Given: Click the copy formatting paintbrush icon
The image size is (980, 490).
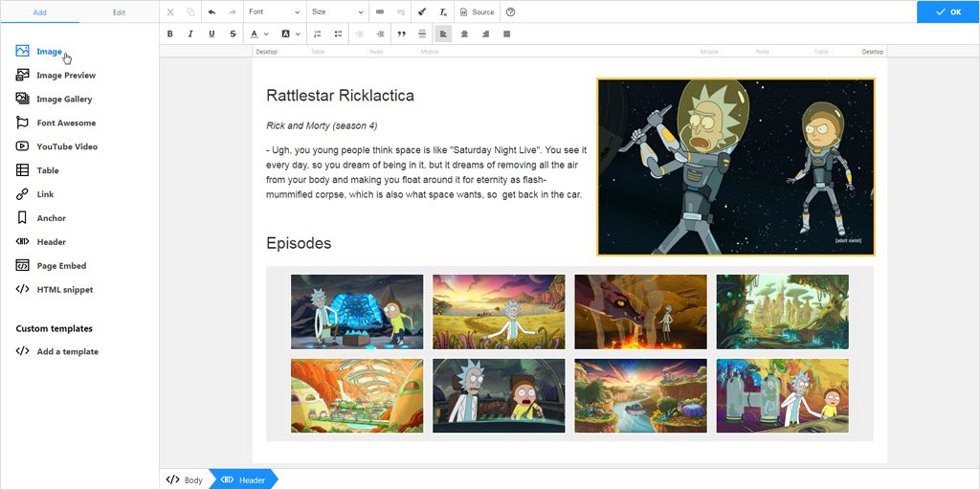Looking at the screenshot, I should point(422,11).
